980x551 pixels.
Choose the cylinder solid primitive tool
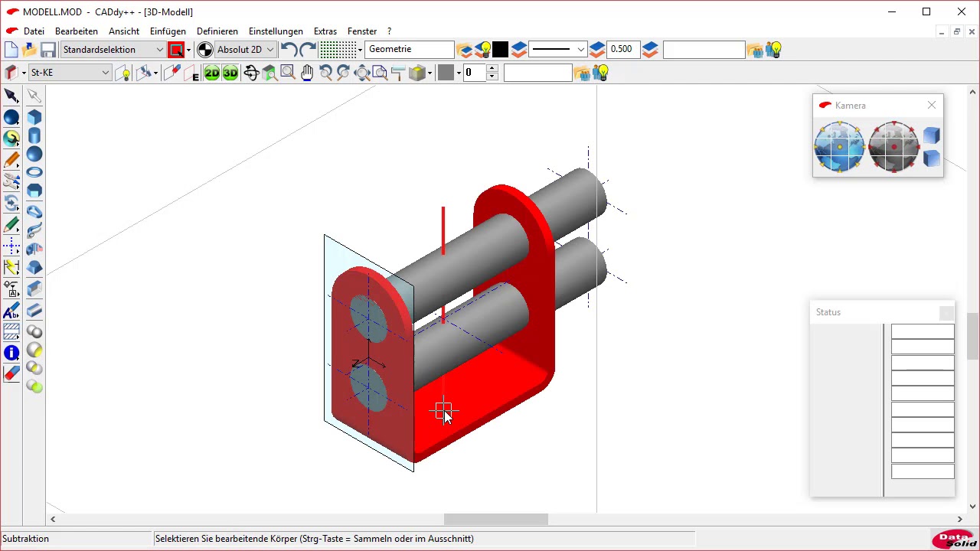34,136
